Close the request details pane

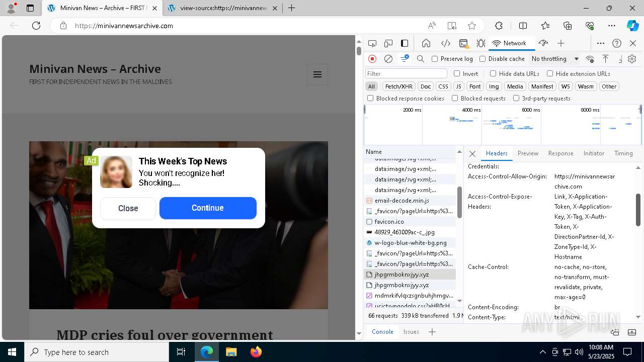472,154
